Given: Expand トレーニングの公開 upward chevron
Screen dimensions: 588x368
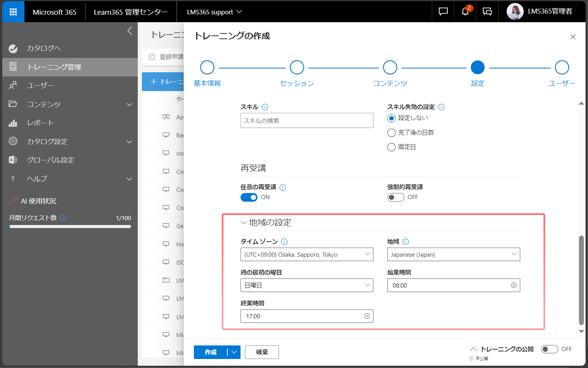Looking at the screenshot, I should [473, 349].
